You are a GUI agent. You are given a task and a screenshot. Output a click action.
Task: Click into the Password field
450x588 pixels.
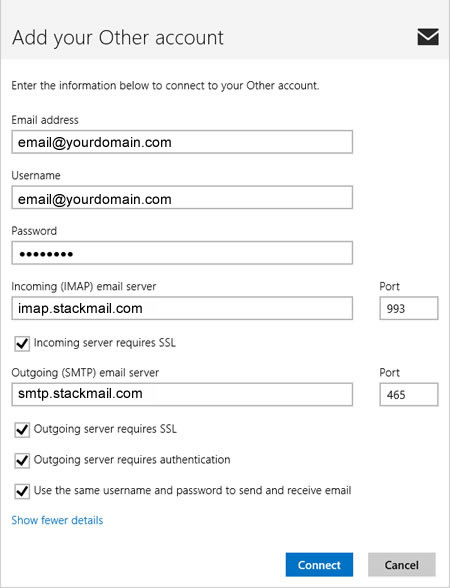tap(182, 253)
